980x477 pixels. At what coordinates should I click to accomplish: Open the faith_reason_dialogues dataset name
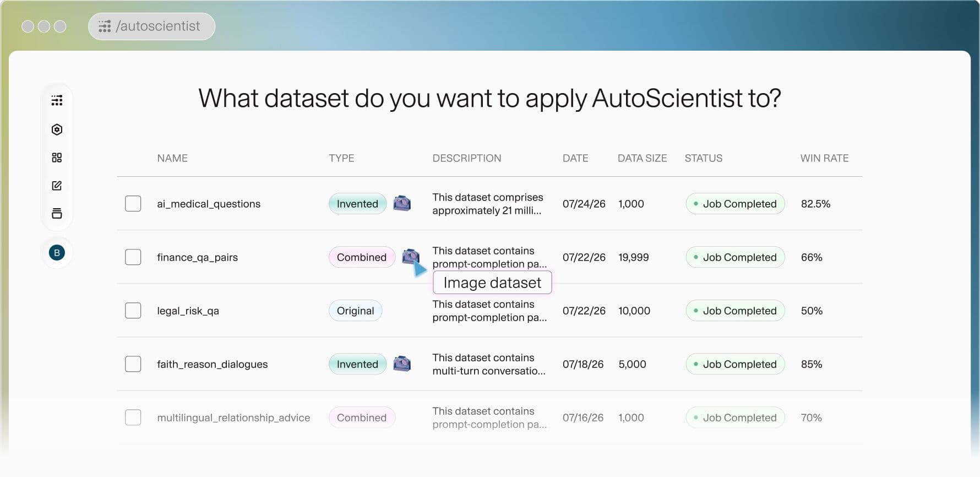[212, 364]
